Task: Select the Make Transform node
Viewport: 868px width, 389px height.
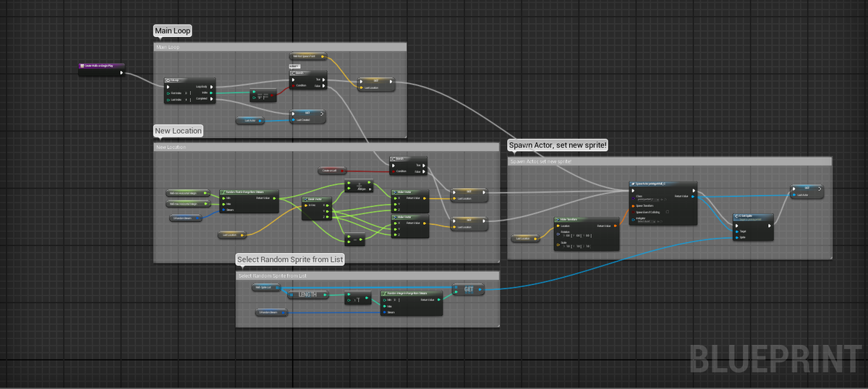Action: click(587, 234)
